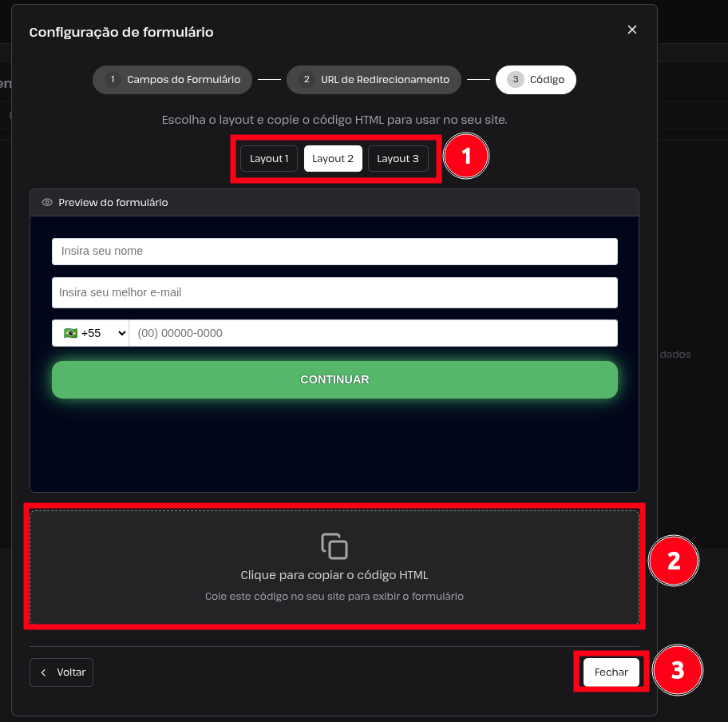Click the copy HTML code icon

coord(334,546)
